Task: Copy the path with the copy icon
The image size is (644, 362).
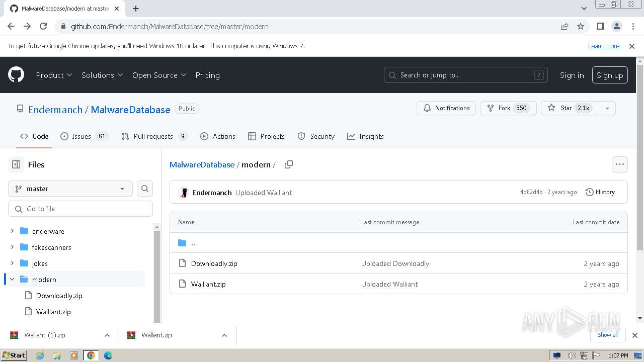Action: (x=289, y=164)
